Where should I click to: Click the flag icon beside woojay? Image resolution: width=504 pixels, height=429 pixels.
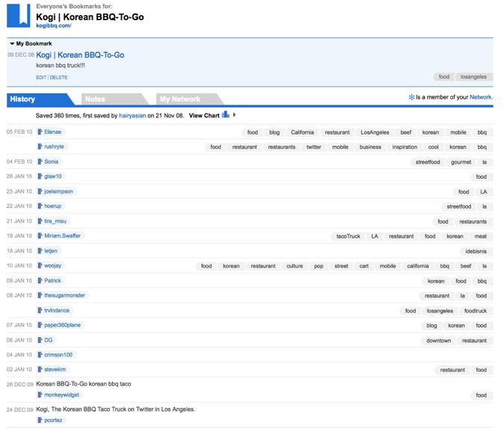coord(40,266)
